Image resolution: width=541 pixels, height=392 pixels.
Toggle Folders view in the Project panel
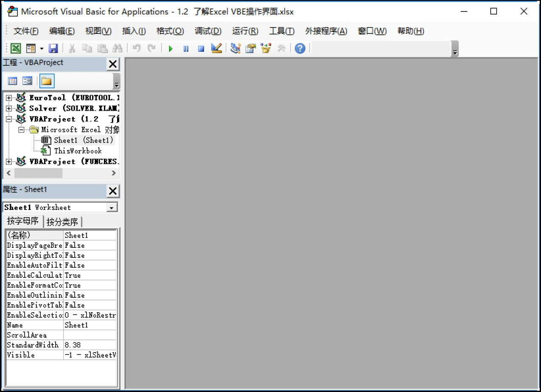46,81
